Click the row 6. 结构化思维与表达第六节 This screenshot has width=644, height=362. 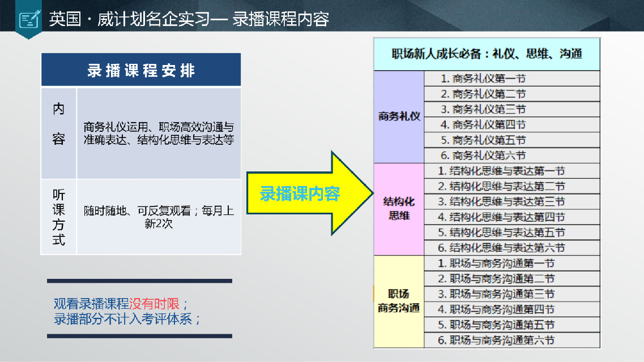(x=512, y=248)
